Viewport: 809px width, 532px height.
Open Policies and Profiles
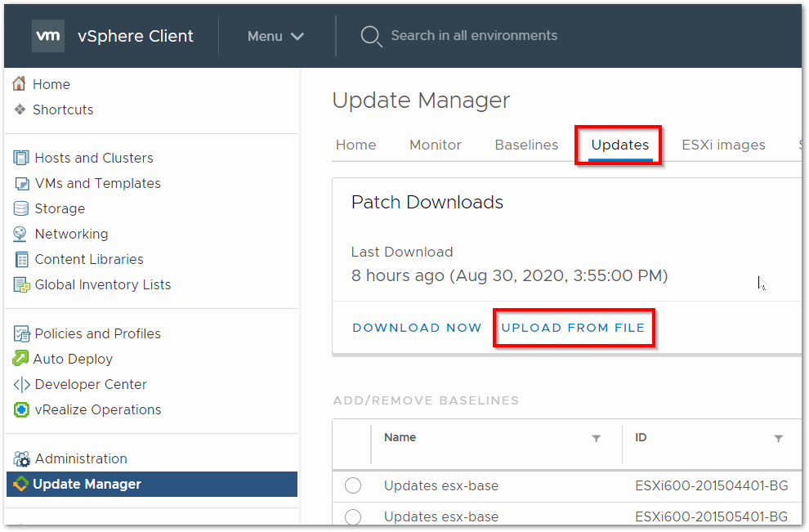click(97, 334)
